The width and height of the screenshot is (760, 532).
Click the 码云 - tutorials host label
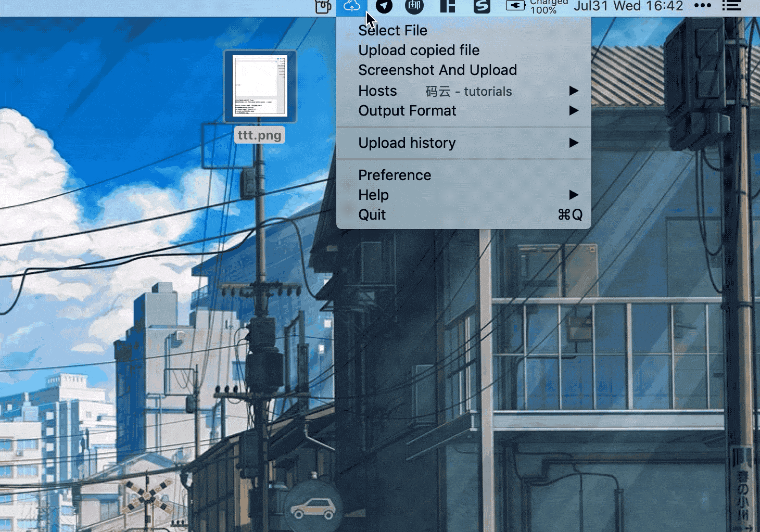pos(468,92)
